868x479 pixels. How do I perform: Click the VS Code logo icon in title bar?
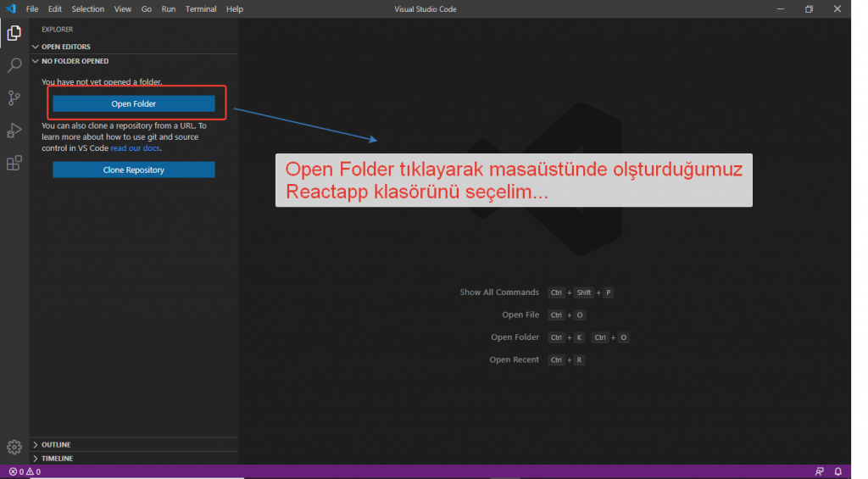(10, 8)
